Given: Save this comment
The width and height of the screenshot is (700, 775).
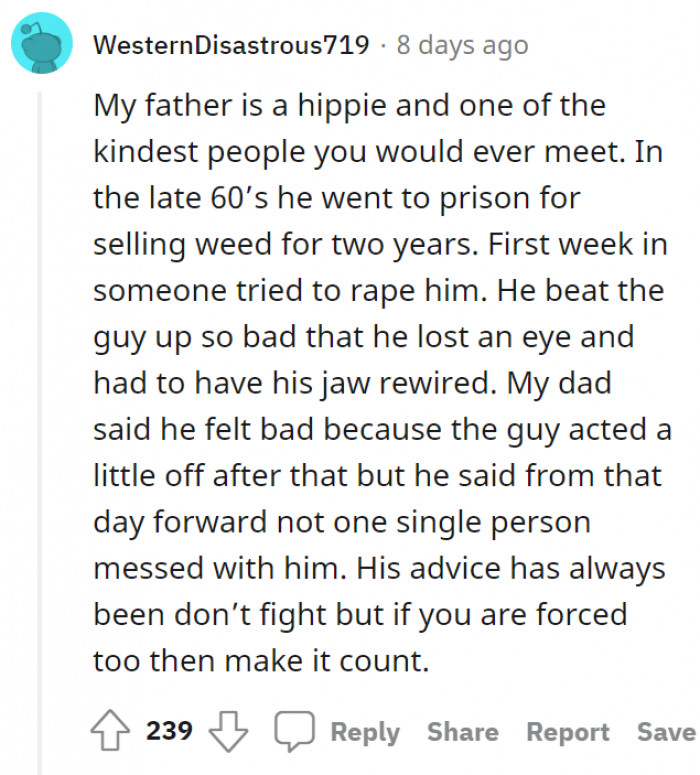Looking at the screenshot, I should (665, 732).
